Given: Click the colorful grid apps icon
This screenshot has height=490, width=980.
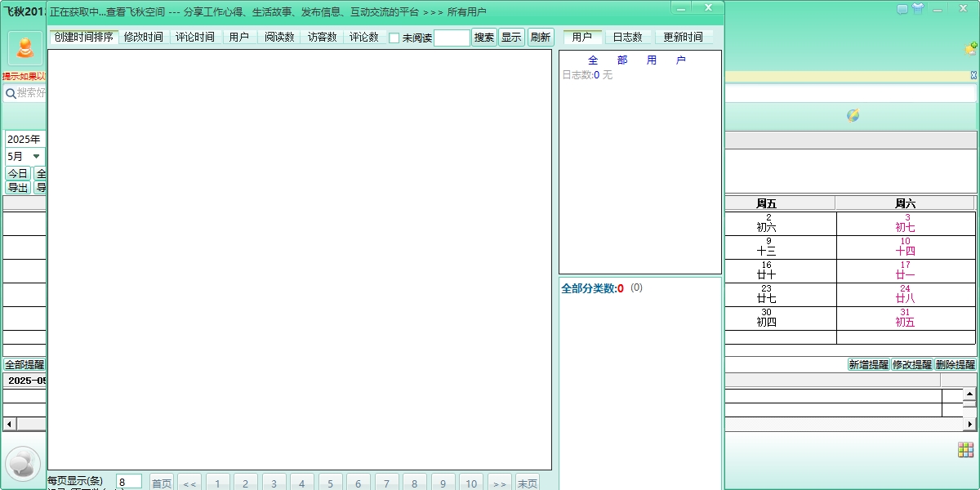Looking at the screenshot, I should pyautogui.click(x=965, y=450).
